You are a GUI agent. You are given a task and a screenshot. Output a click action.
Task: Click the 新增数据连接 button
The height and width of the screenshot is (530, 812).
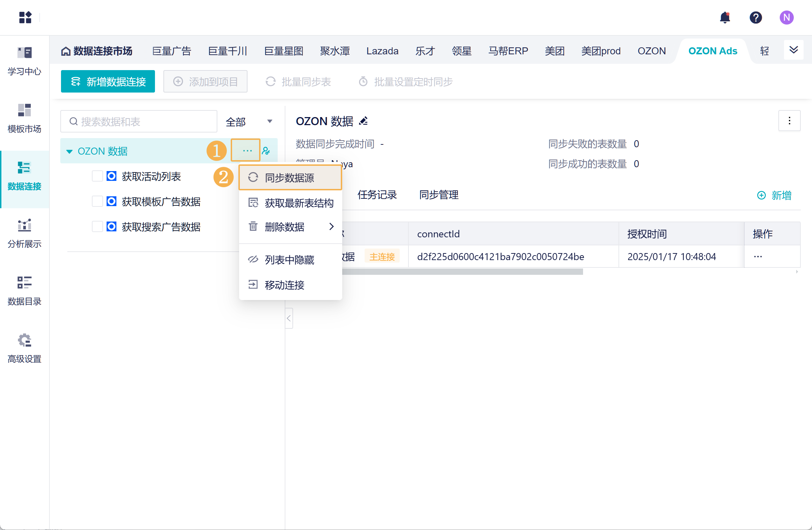[108, 81]
